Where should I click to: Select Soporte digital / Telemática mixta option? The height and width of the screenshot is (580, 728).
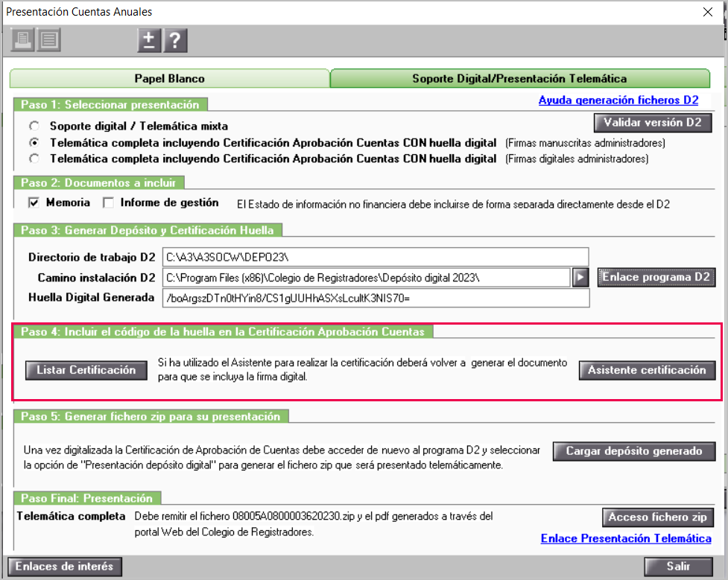(x=34, y=126)
